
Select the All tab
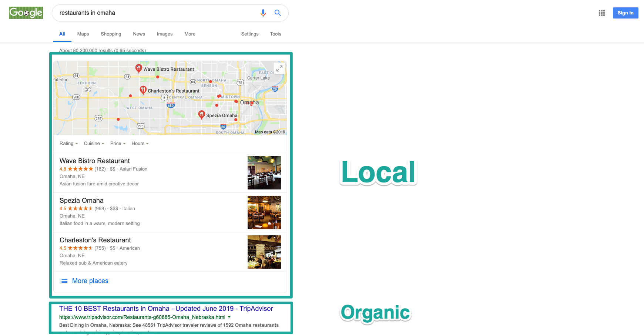pyautogui.click(x=62, y=34)
